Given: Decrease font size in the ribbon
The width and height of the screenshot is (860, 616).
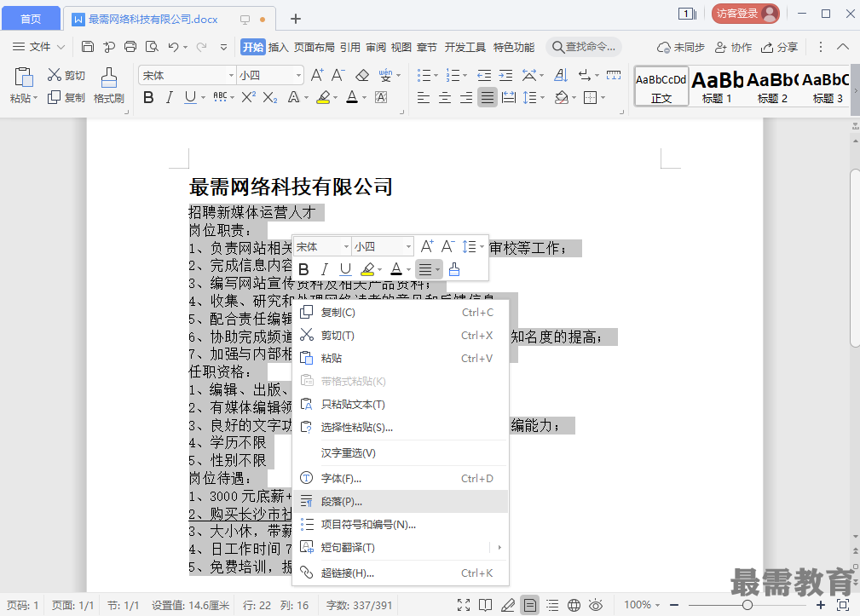Looking at the screenshot, I should tap(338, 75).
